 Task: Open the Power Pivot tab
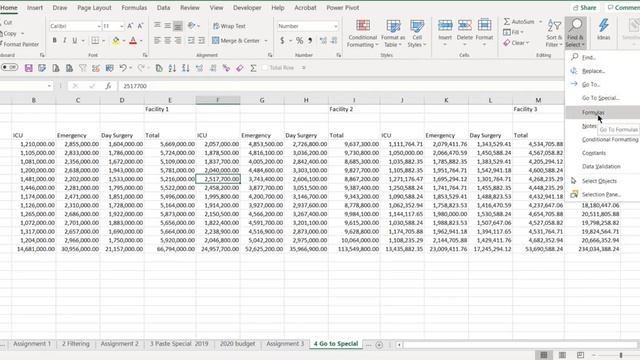[342, 8]
